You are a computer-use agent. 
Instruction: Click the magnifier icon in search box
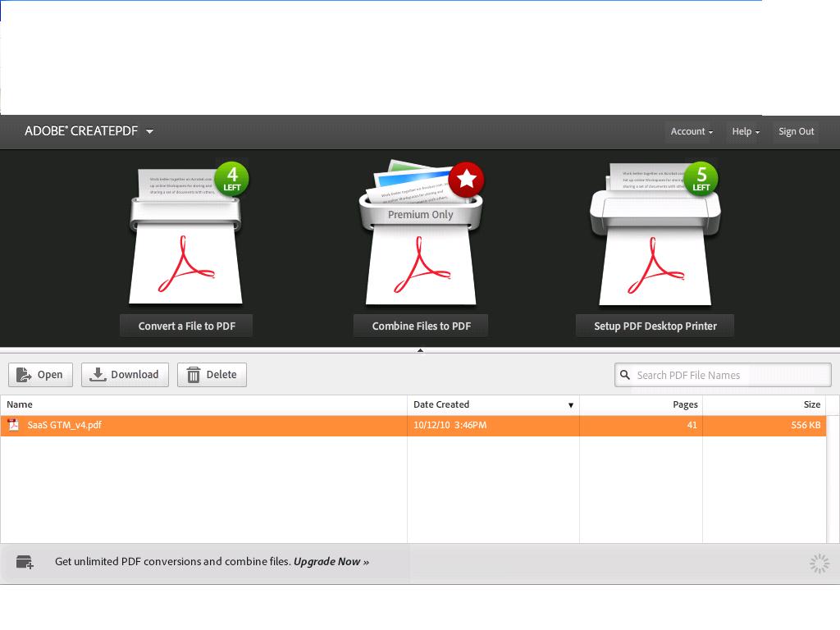pos(624,375)
